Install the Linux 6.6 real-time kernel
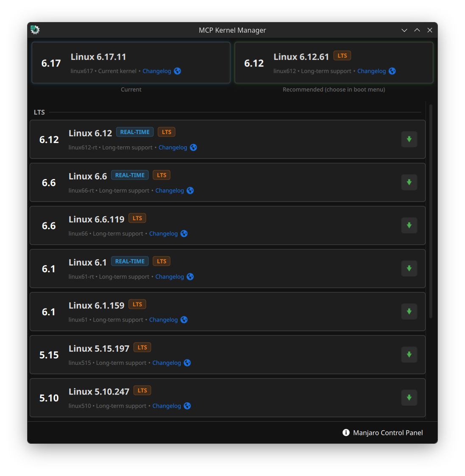Viewport: 465px width, 476px height. pyautogui.click(x=409, y=182)
